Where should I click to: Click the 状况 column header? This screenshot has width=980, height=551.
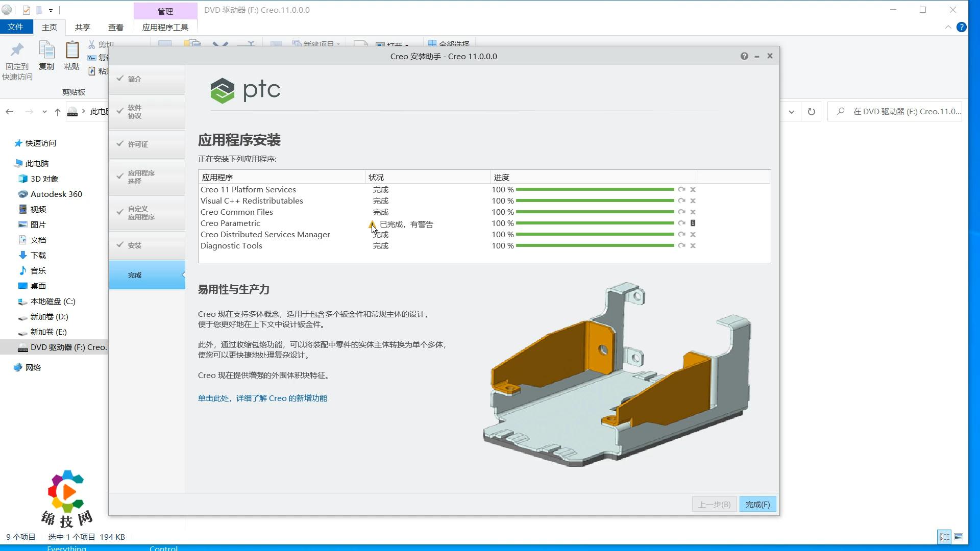click(428, 177)
